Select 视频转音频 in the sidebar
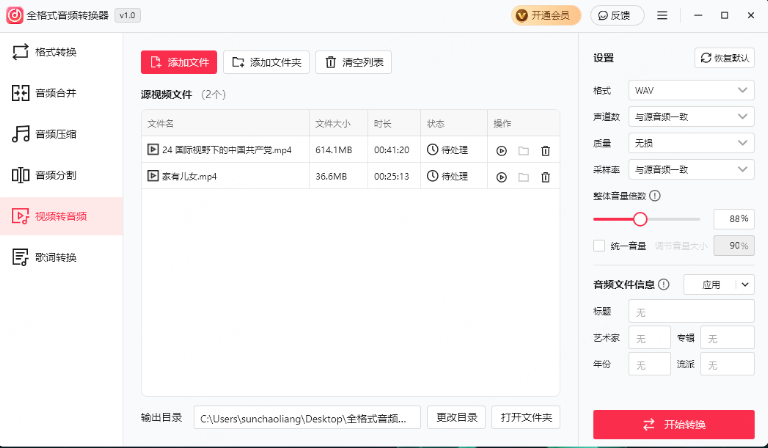768x448 pixels. [61, 216]
